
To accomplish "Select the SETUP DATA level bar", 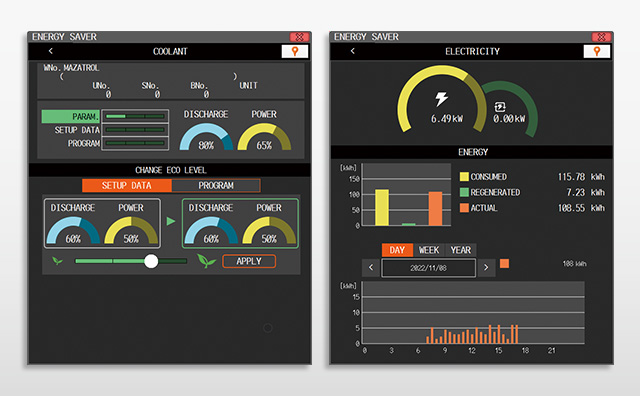I will click(x=135, y=130).
